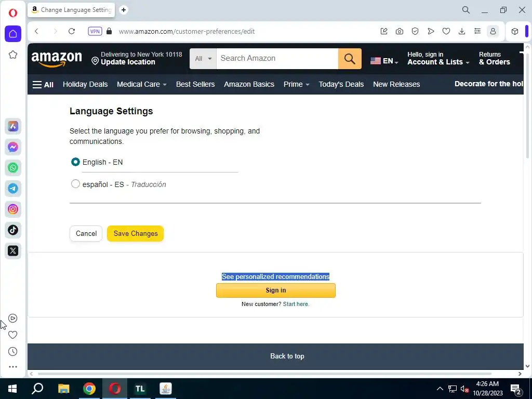Open Opera start page home icon
The image size is (532, 399).
click(13, 34)
